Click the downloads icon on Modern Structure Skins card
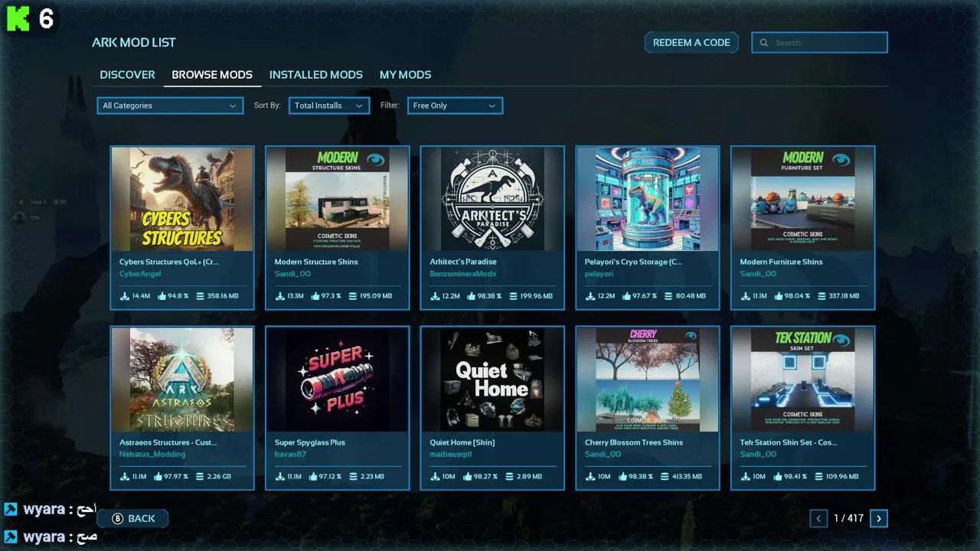Viewport: 980px width, 551px height. (279, 296)
